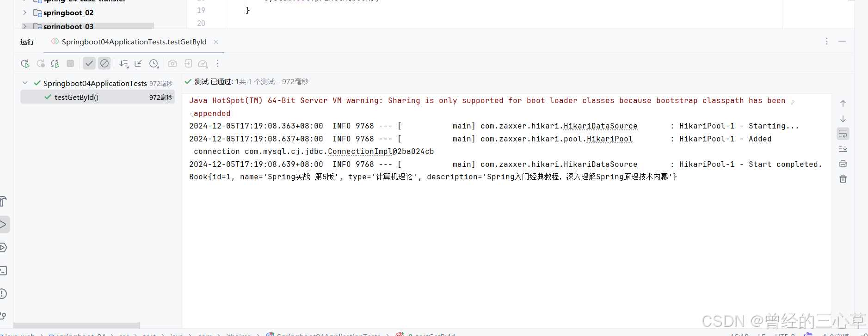Hide the Run tool window
This screenshot has height=336, width=868.
pyautogui.click(x=842, y=41)
